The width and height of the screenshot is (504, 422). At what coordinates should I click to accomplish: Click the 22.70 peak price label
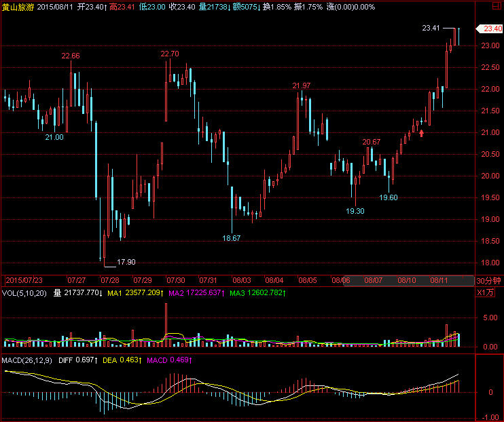[x=170, y=54]
